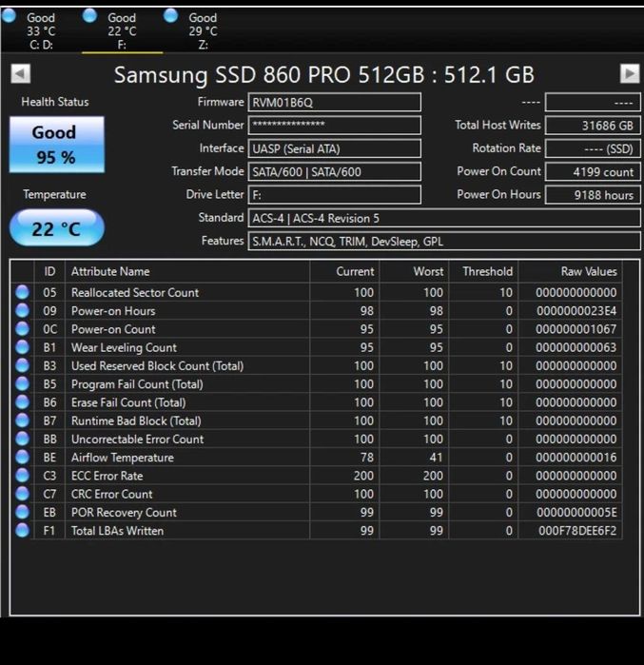Click raw value 000F78DEE6F2
Screen dimensions: 644x665
coord(577,531)
